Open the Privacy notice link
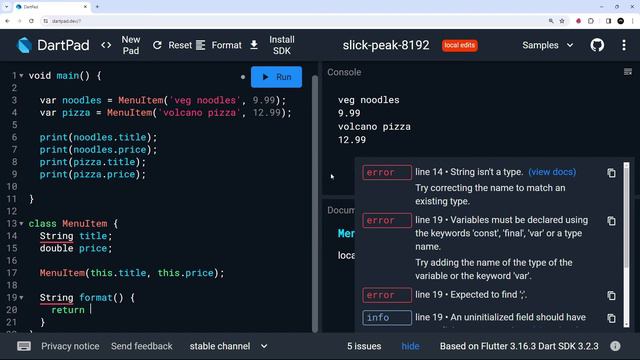The image size is (640, 360). [70, 346]
